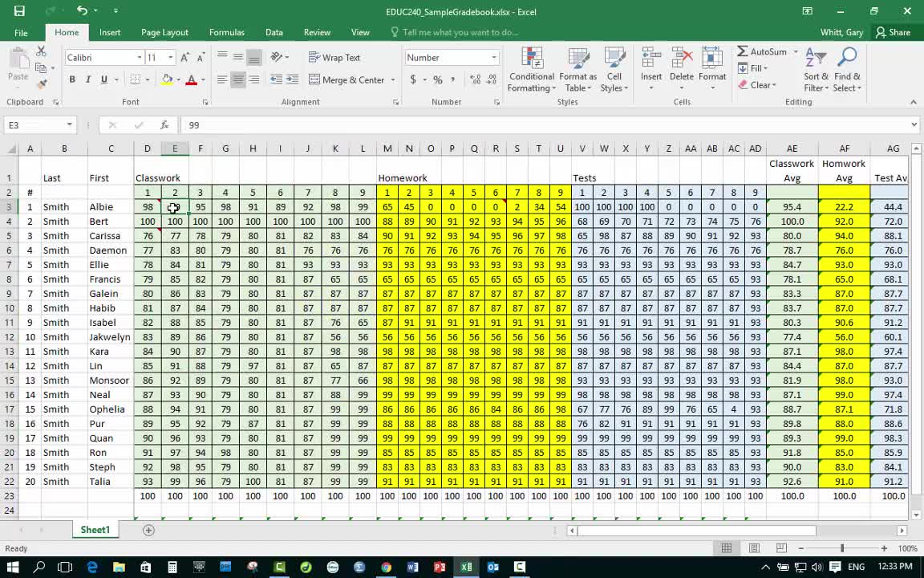Collapse the ribbon
This screenshot has height=578, width=924.
[x=914, y=102]
